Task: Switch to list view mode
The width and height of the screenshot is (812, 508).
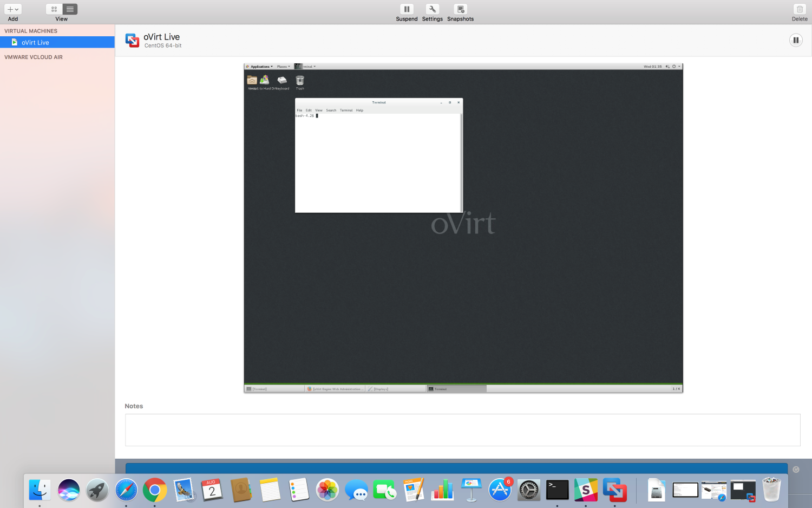Action: 70,9
